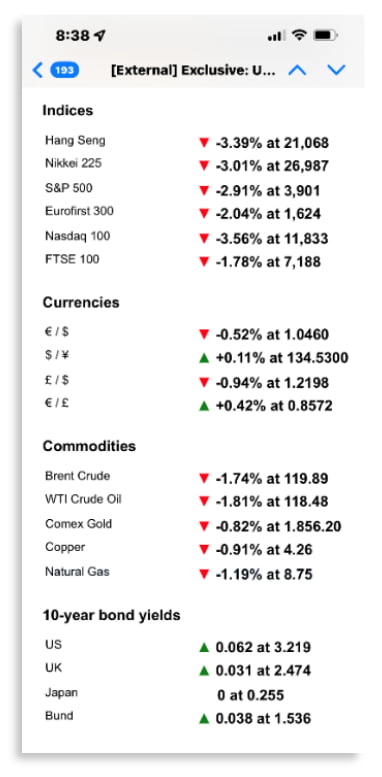The width and height of the screenshot is (382, 777).
Task: Tap red down arrow beside Nasdaq 100
Action: tap(204, 238)
